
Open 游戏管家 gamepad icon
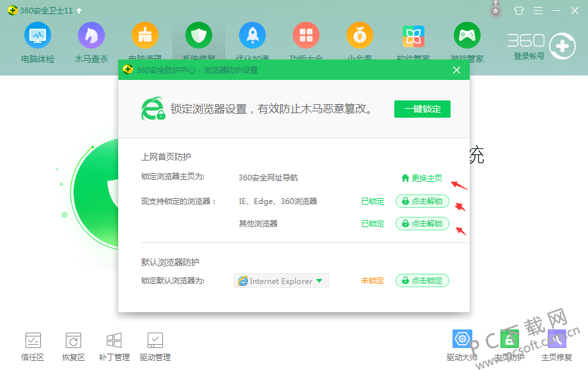pos(467,36)
